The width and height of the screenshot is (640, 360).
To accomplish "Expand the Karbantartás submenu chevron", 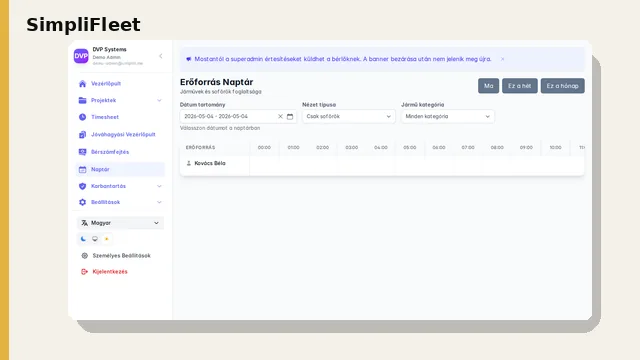I will tap(159, 186).
